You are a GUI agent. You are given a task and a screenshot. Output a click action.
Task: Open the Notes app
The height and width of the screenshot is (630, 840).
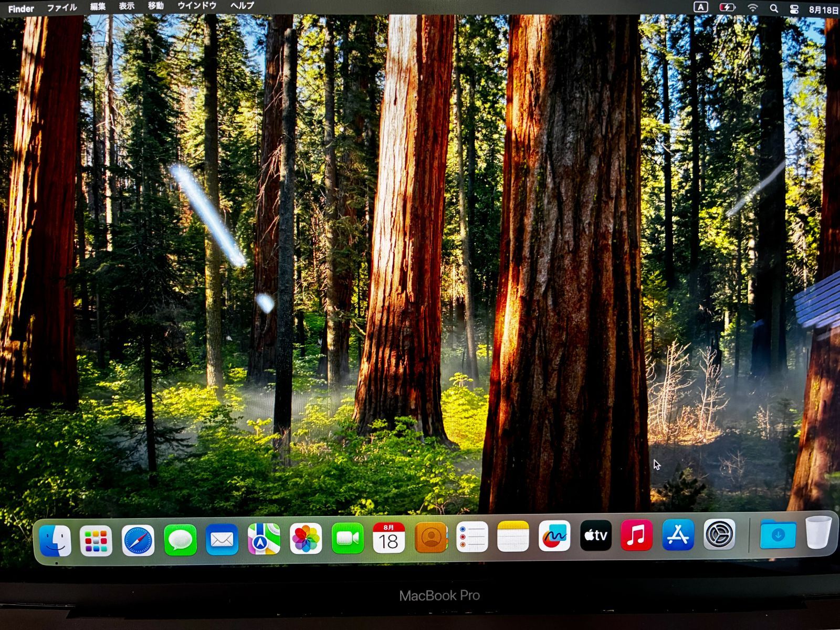pos(513,536)
